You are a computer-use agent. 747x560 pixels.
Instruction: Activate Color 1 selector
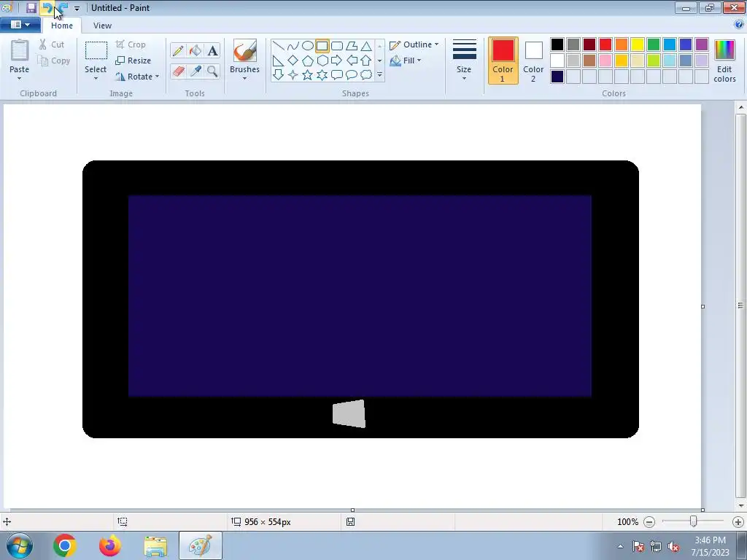(503, 61)
